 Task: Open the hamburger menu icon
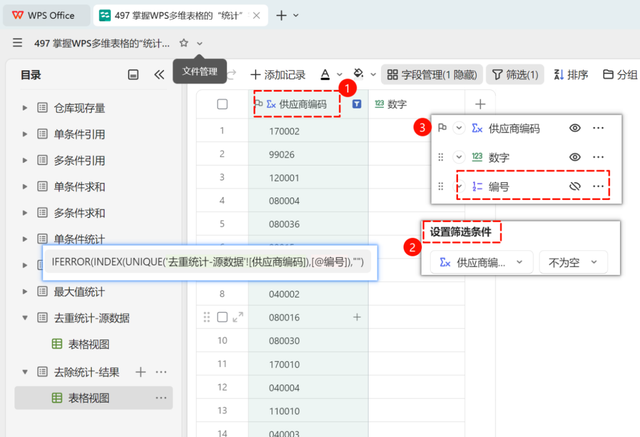click(17, 43)
